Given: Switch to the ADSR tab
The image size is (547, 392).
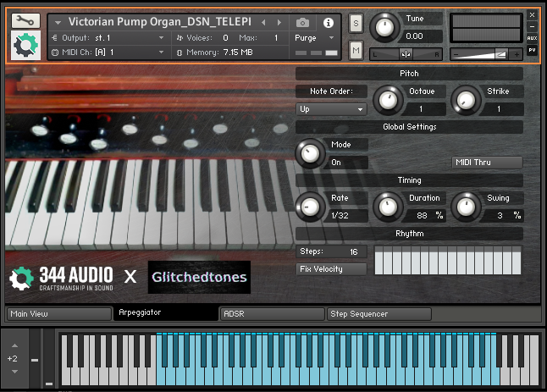Looking at the screenshot, I should point(271,314).
